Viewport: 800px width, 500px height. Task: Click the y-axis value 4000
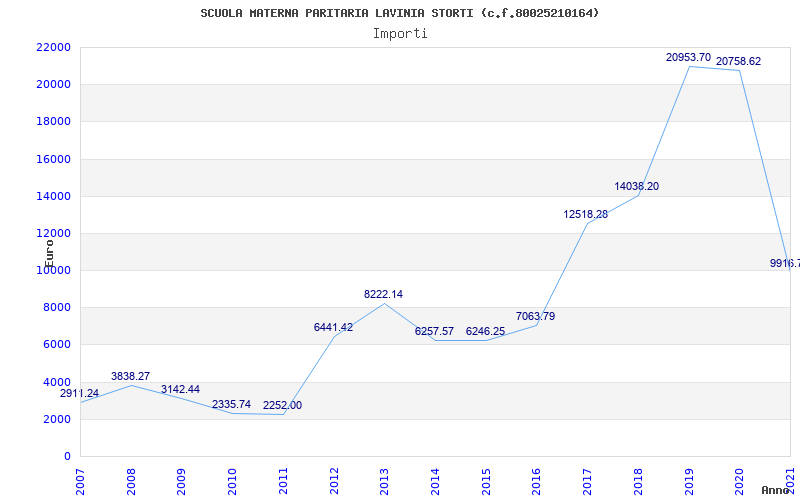coord(56,382)
